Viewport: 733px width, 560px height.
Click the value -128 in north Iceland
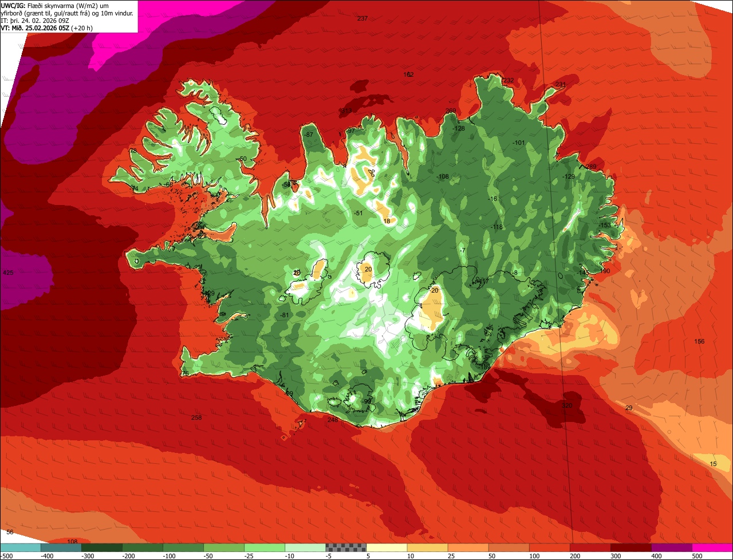459,128
